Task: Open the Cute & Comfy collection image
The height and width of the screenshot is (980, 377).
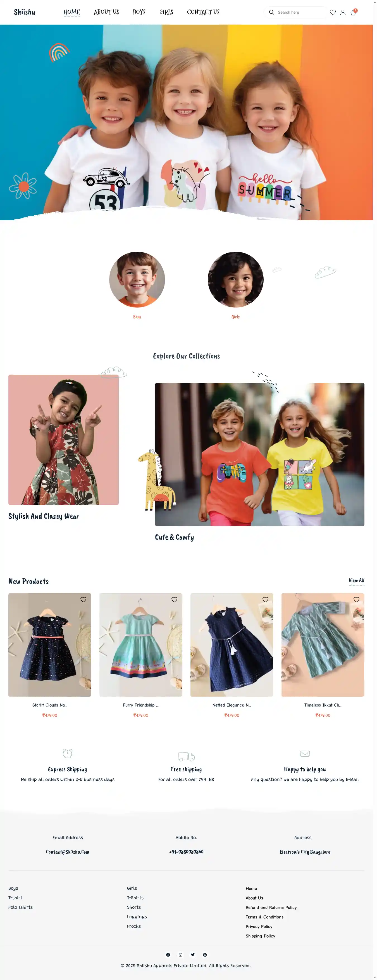Action: click(259, 454)
